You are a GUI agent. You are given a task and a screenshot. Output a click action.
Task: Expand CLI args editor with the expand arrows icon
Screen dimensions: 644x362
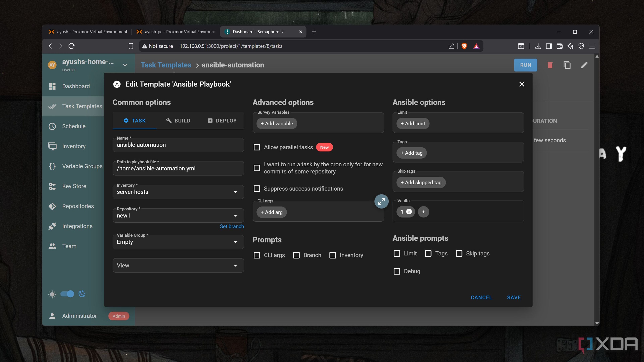(381, 201)
